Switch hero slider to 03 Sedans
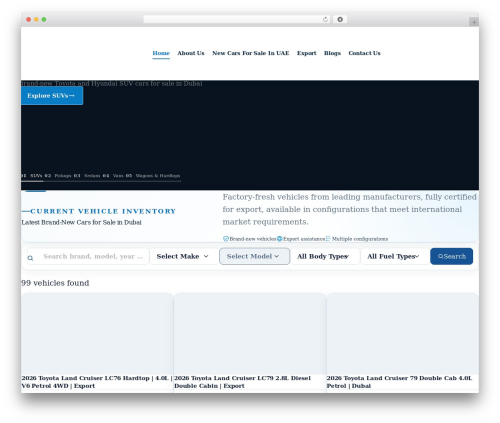Image resolution: width=500 pixels, height=423 pixels. [87, 176]
